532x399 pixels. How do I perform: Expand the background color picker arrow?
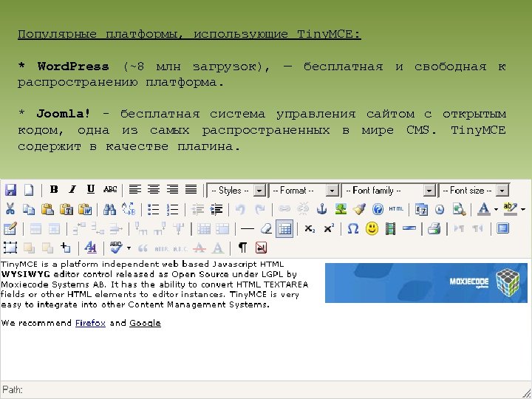pos(523,209)
